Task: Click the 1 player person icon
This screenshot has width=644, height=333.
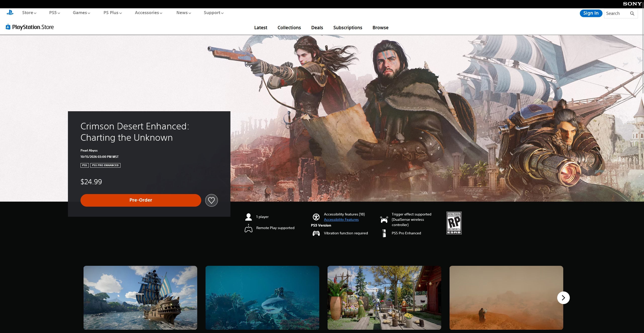Action: click(249, 217)
